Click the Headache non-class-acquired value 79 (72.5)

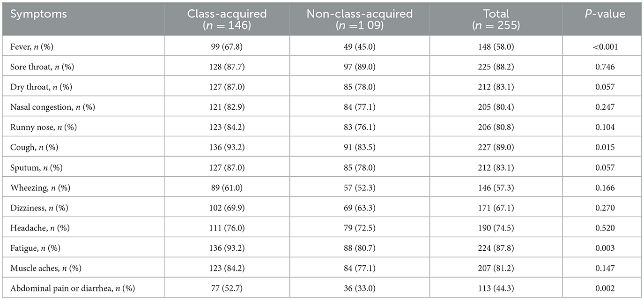tap(359, 228)
